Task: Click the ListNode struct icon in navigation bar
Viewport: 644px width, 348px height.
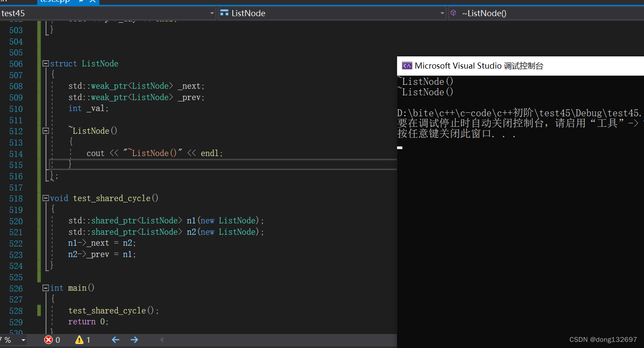Action: [225, 13]
